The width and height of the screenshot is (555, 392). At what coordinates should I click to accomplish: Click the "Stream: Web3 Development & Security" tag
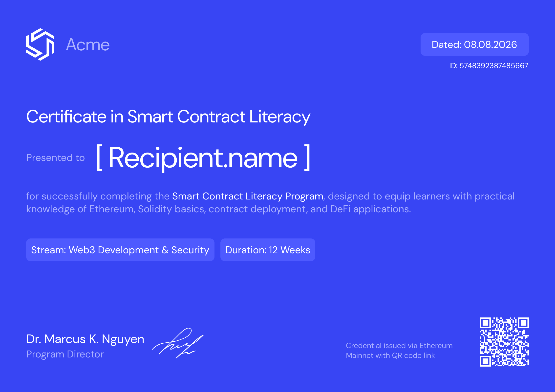tap(120, 250)
